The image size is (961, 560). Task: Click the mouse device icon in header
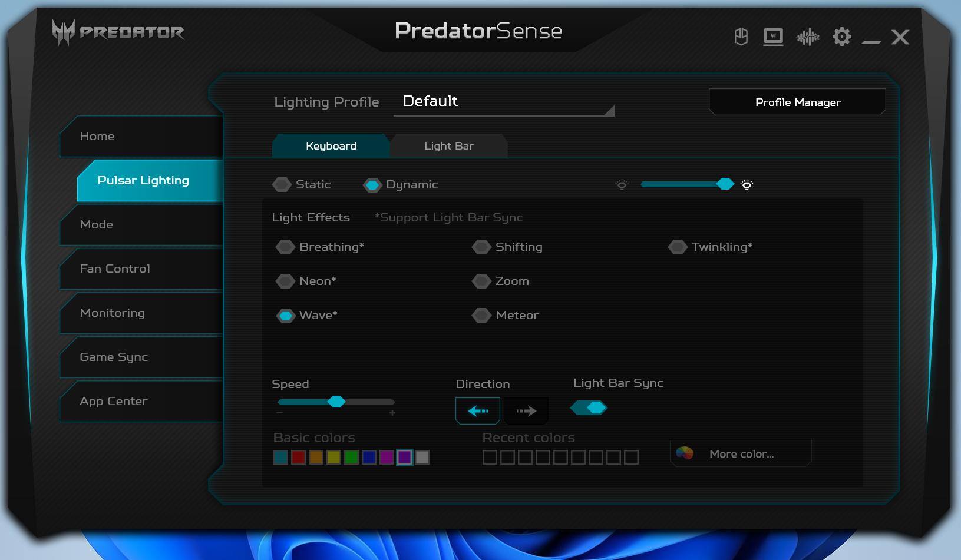pyautogui.click(x=741, y=37)
